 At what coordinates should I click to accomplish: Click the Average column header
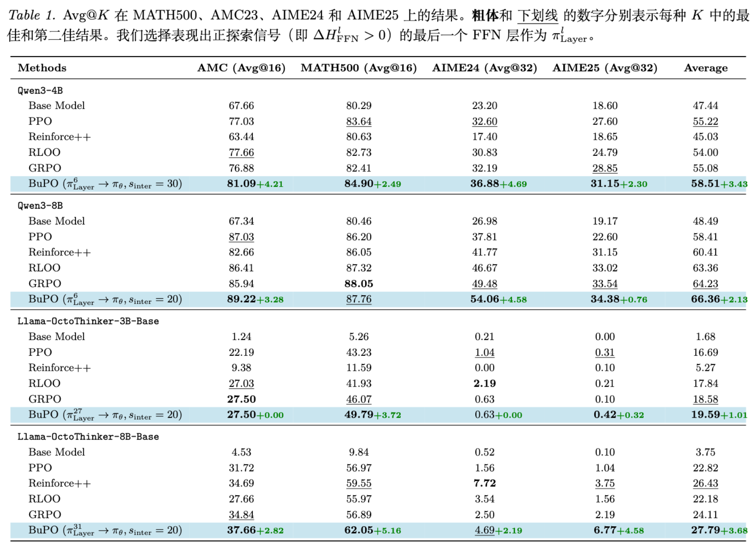pos(705,68)
